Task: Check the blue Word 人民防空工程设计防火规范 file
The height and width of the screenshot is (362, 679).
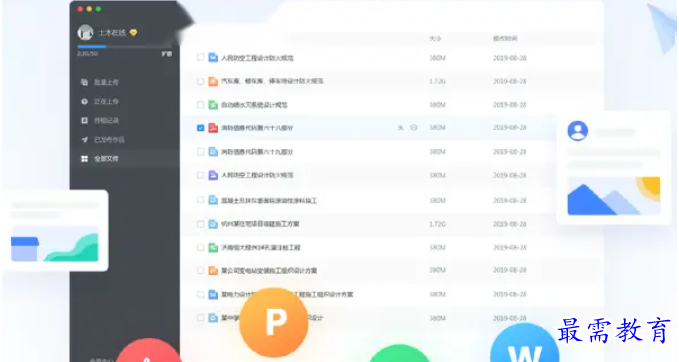Action: (x=200, y=57)
